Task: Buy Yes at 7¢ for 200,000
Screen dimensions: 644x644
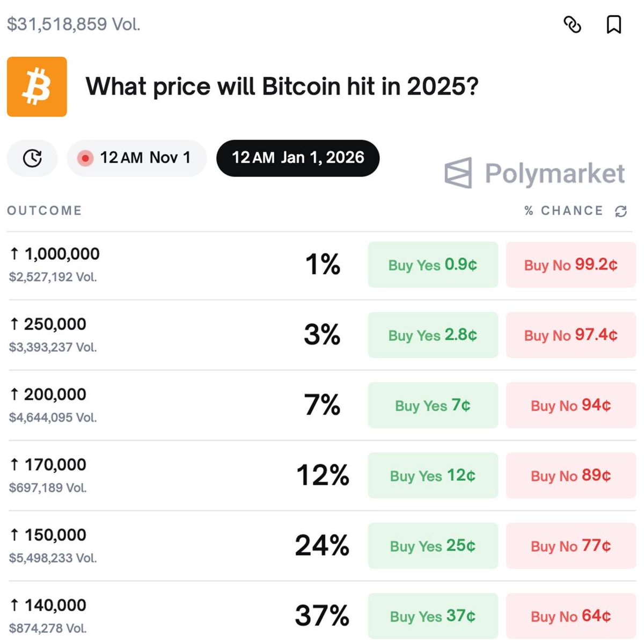Action: 433,405
